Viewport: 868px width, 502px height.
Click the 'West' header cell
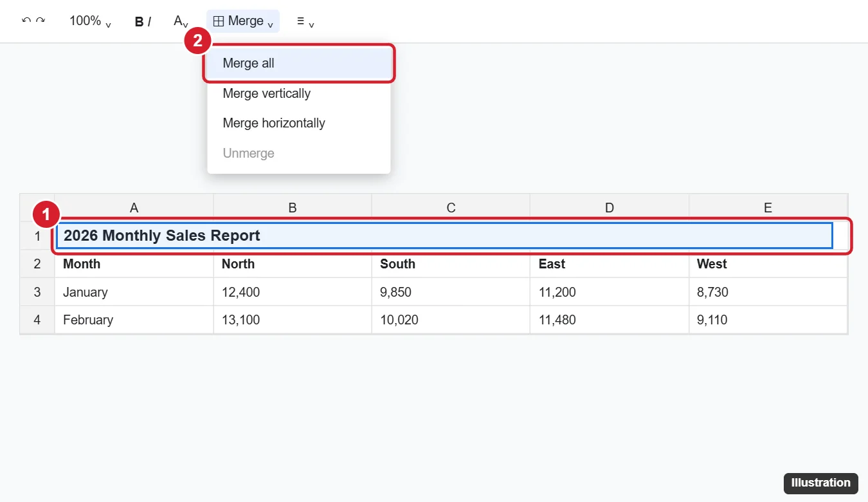coord(768,264)
